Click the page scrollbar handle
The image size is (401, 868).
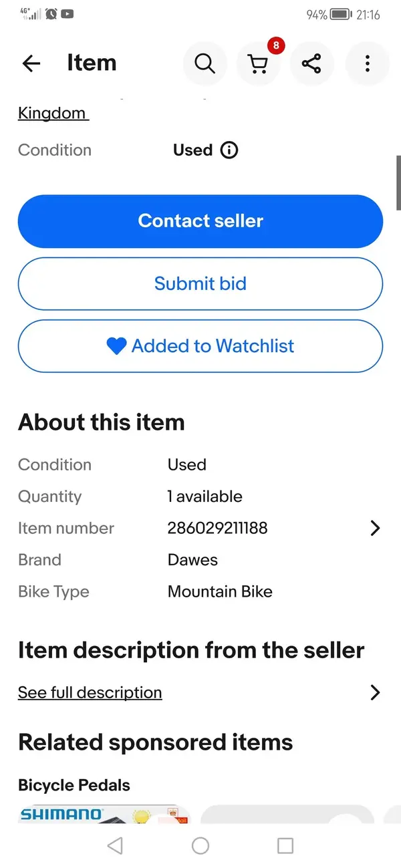tap(398, 183)
